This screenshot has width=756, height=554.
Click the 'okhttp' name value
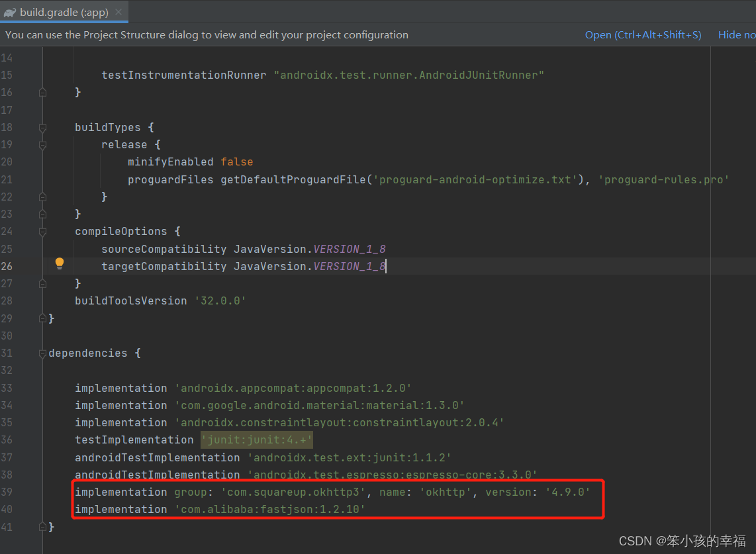point(445,492)
